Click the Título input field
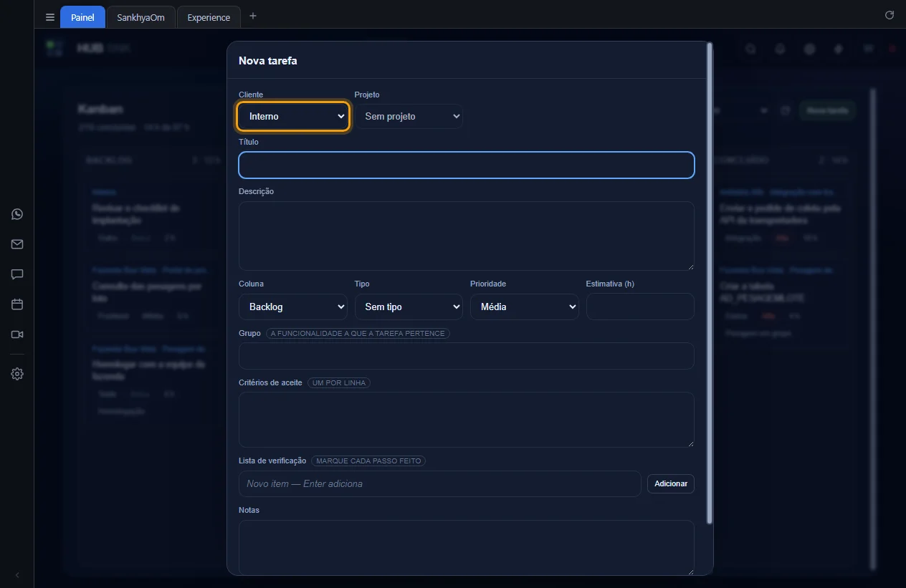Viewport: 906px width, 588px height. click(467, 165)
